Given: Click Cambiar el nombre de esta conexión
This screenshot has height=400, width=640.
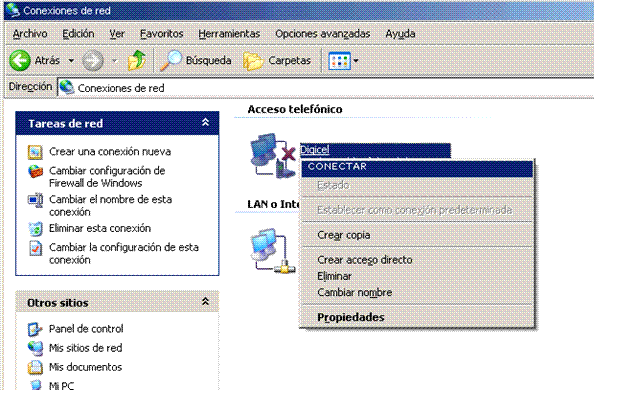Looking at the screenshot, I should 110,206.
